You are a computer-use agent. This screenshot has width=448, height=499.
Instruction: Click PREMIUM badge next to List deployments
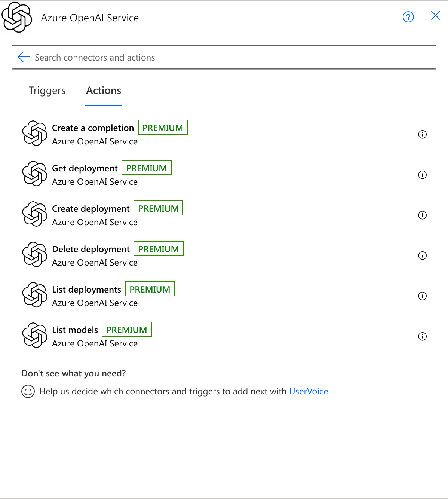150,289
